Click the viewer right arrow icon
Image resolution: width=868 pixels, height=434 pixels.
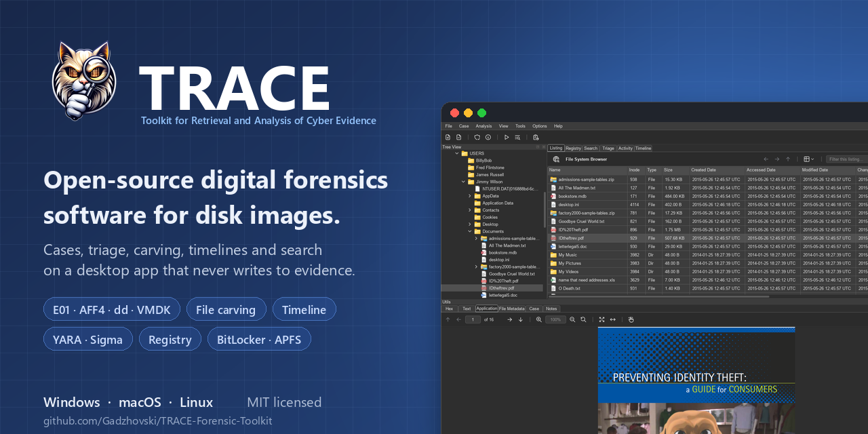pyautogui.click(x=509, y=319)
